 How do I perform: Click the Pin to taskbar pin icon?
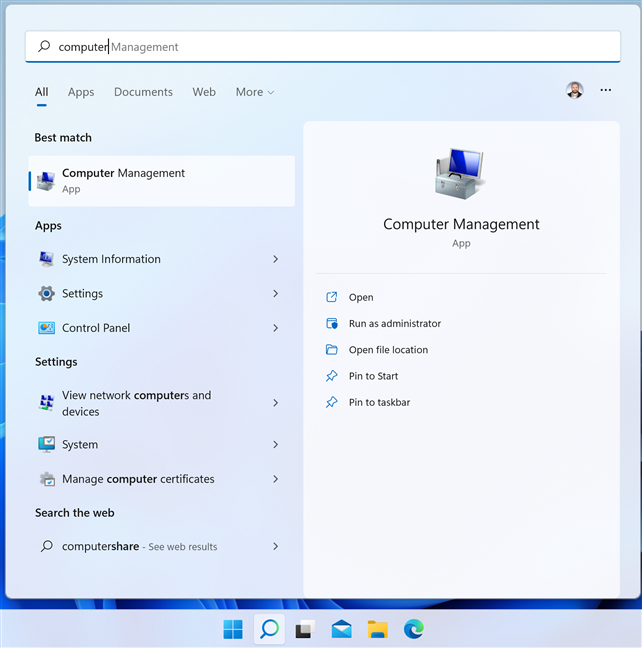coord(332,402)
